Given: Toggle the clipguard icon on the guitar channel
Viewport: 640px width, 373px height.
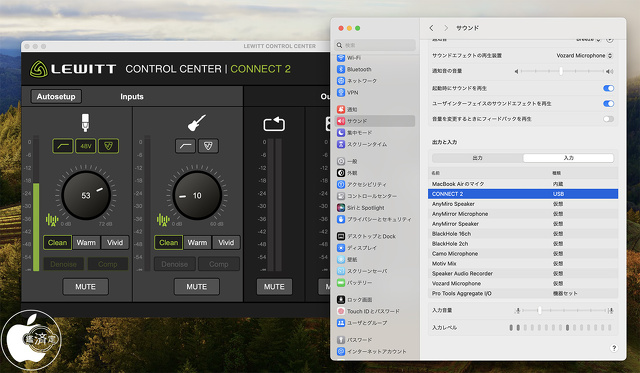Looking at the screenshot, I should coord(208,146).
